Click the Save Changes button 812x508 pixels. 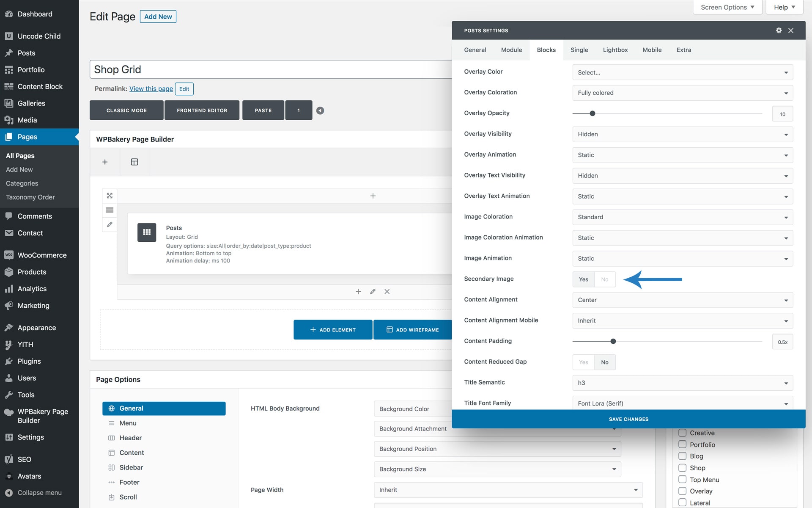[628, 419]
